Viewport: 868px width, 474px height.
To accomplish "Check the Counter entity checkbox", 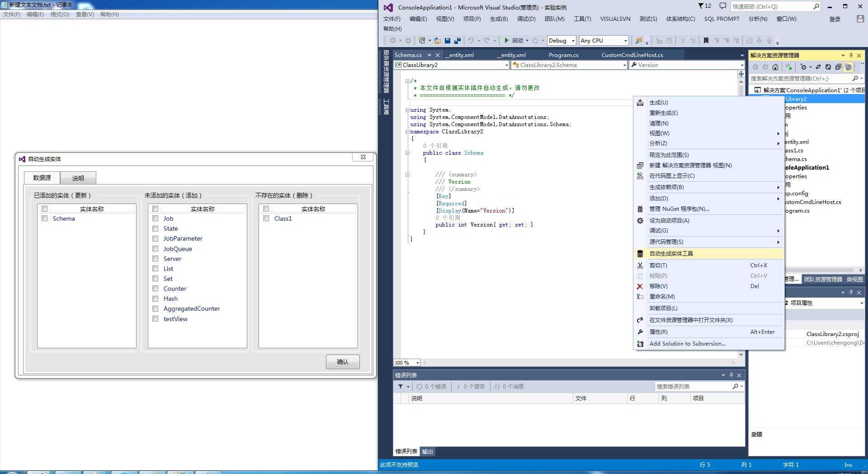I will [x=155, y=288].
